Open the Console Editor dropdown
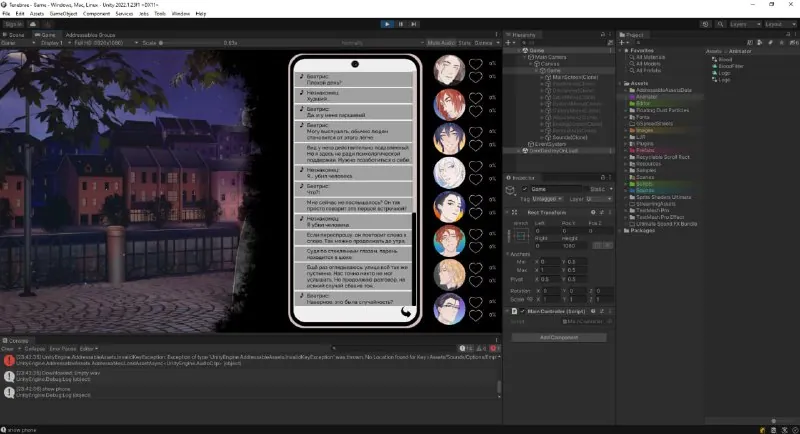Screen dimensions: 800x434 click(88, 349)
